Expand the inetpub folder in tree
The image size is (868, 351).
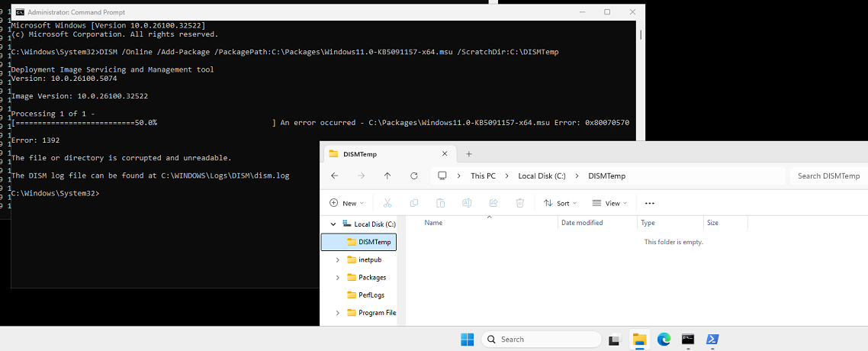pos(338,259)
